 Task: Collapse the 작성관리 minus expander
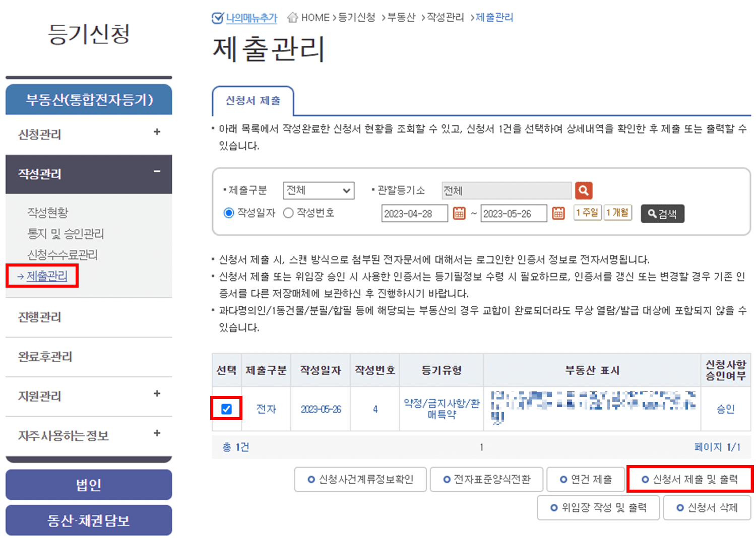point(157,172)
